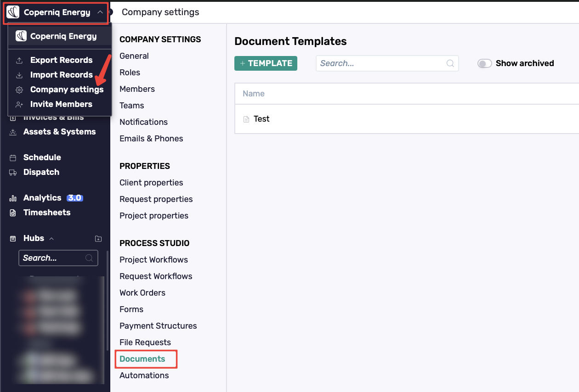The image size is (579, 392).
Task: Open the Automations settings link
Action: coord(144,375)
